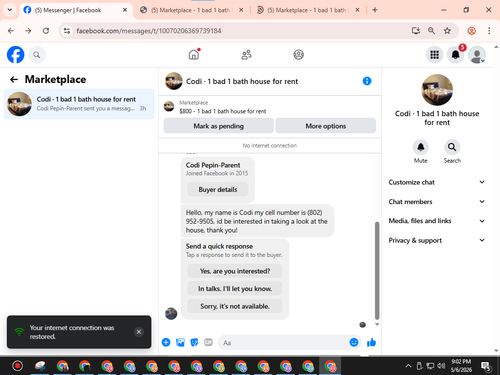Open the Windows notification center icon
The width and height of the screenshot is (500, 375).
click(x=486, y=366)
